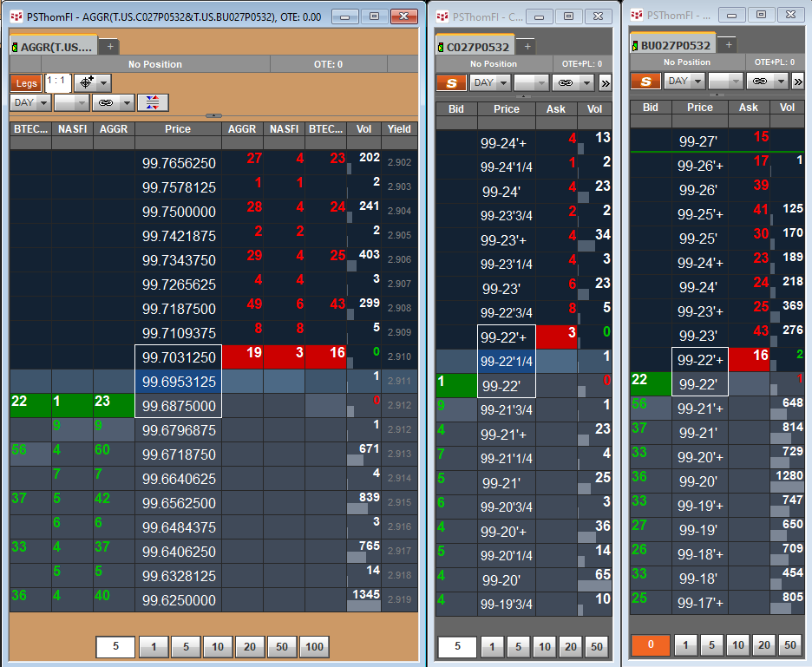Screen dimensions: 812x667
Task: Expand more toolbar options in BU027P0532 window
Action: pyautogui.click(x=799, y=81)
